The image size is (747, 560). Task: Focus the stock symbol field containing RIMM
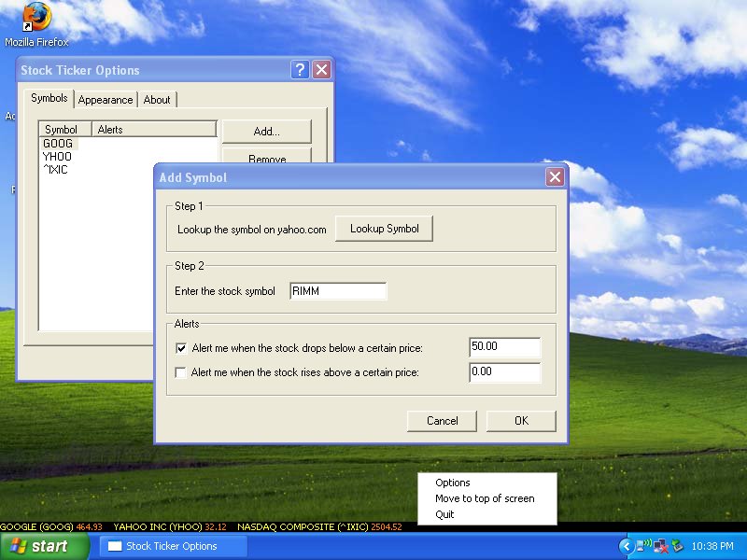(x=338, y=291)
